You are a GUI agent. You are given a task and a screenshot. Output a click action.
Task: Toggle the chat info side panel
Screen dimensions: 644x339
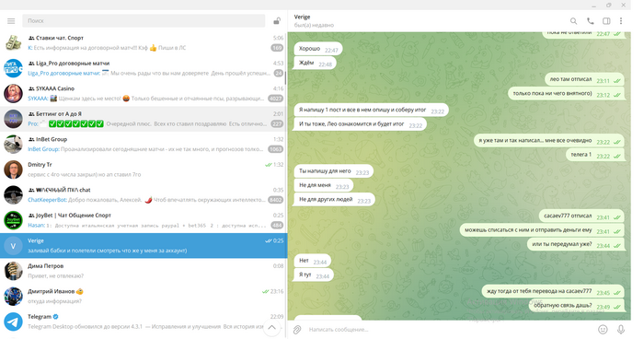pyautogui.click(x=606, y=21)
